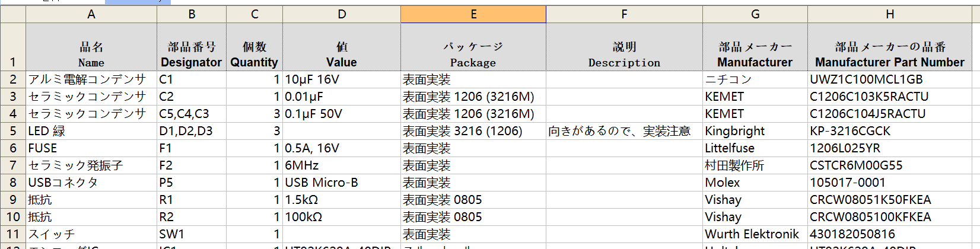Select part number 1206L025YR
Screen dimensions: 980x249
pos(890,148)
